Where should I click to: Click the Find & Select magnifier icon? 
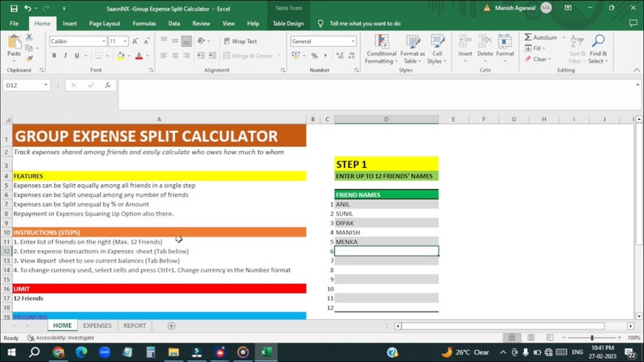click(598, 41)
